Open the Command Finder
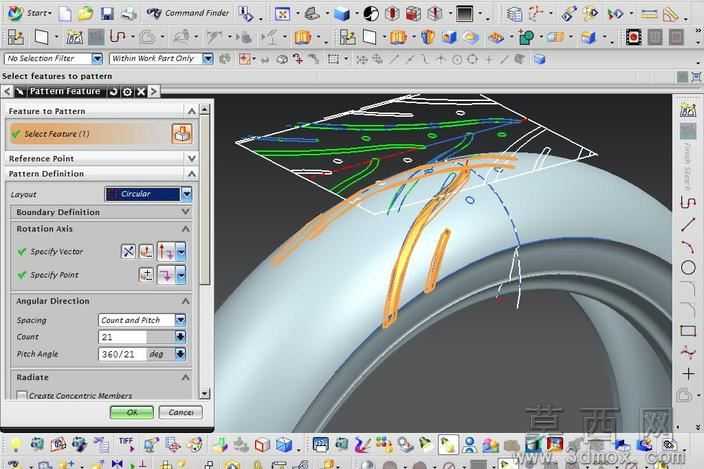Image resolution: width=704 pixels, height=469 pixels. (x=188, y=13)
